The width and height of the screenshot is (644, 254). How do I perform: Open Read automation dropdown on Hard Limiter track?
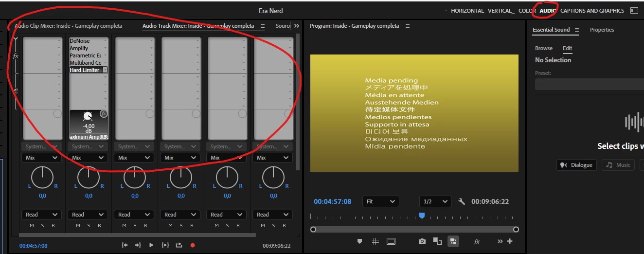[88, 215]
